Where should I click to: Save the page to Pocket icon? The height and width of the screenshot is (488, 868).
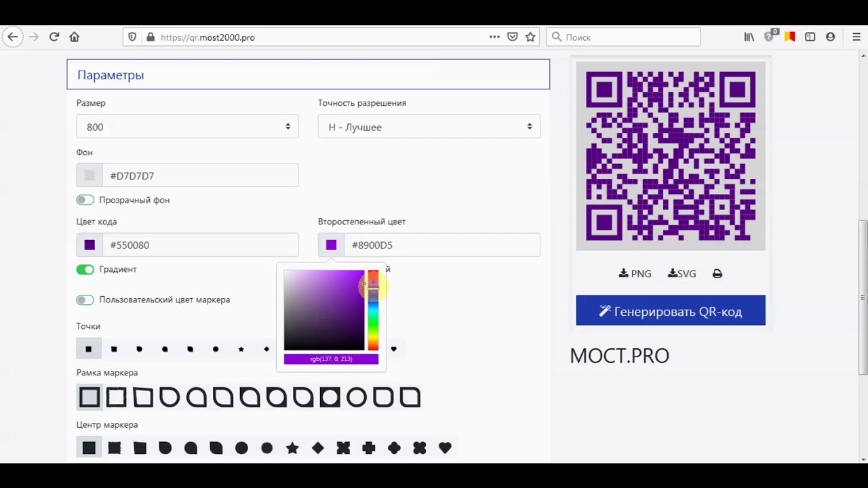(x=513, y=37)
